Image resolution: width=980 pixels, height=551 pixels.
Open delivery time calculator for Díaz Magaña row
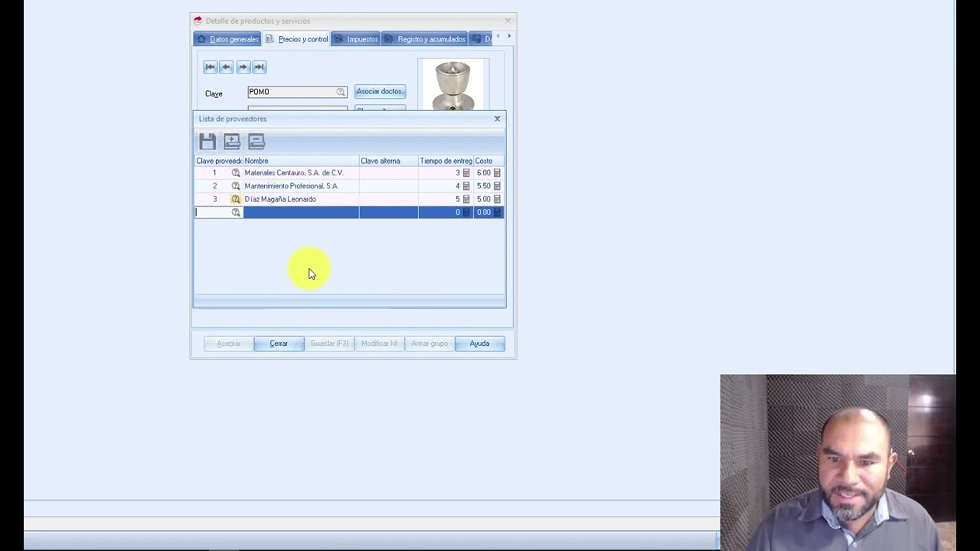point(466,199)
